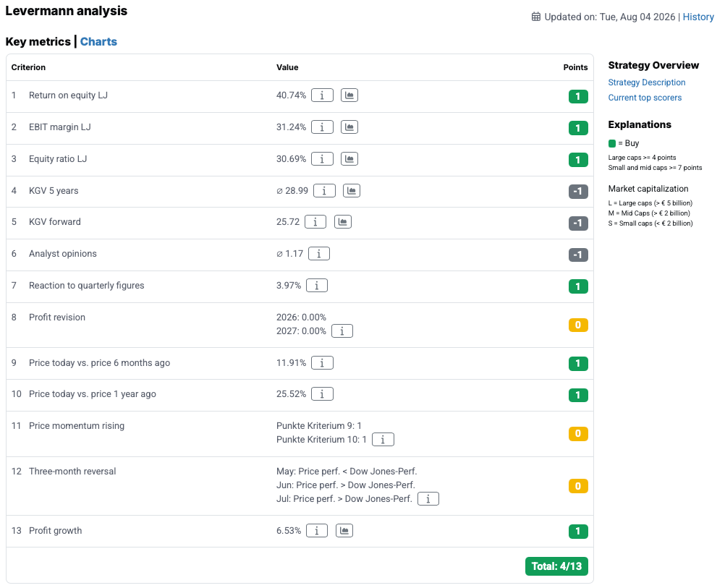The width and height of the screenshot is (725, 588).
Task: Open the History link
Action: (698, 17)
